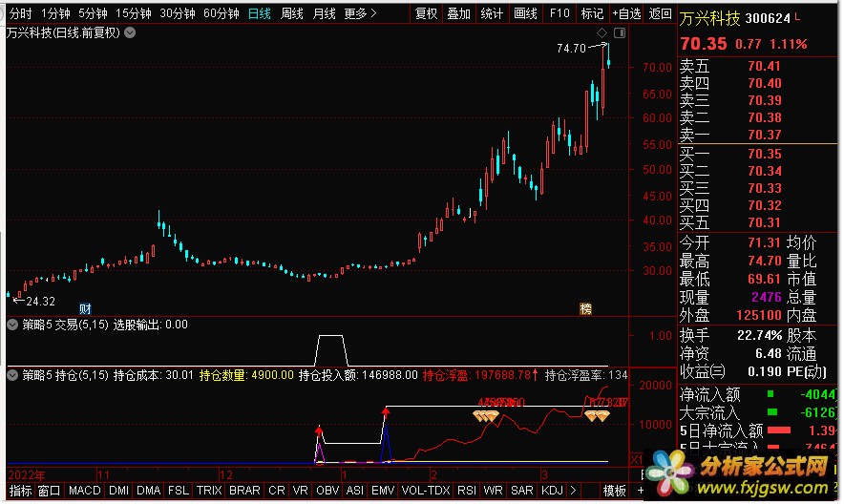
Task: Select the FSL indicator
Action: click(x=179, y=491)
